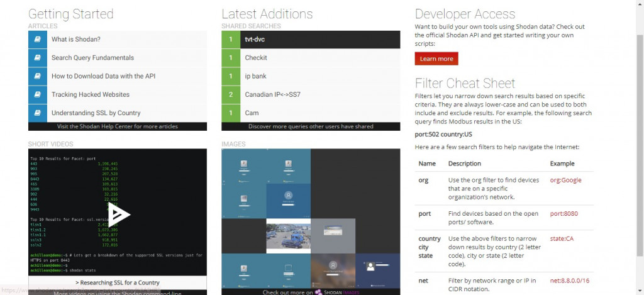Open the tvt-dvc shared search
Screen dimensions: 644x295
pos(320,40)
